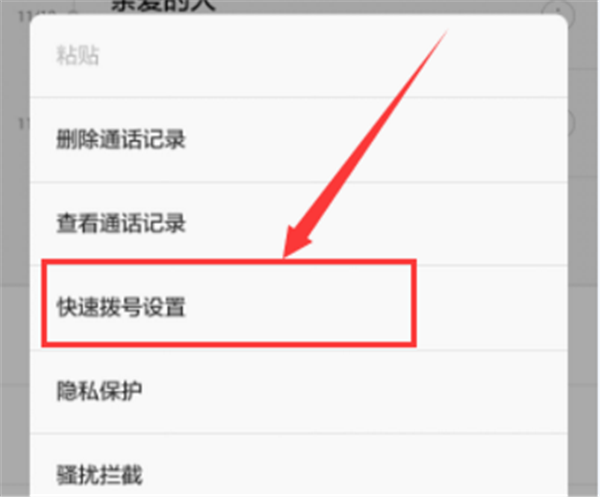Dismiss the popup via the dimmed left margin
The image size is (600, 497).
(15, 268)
